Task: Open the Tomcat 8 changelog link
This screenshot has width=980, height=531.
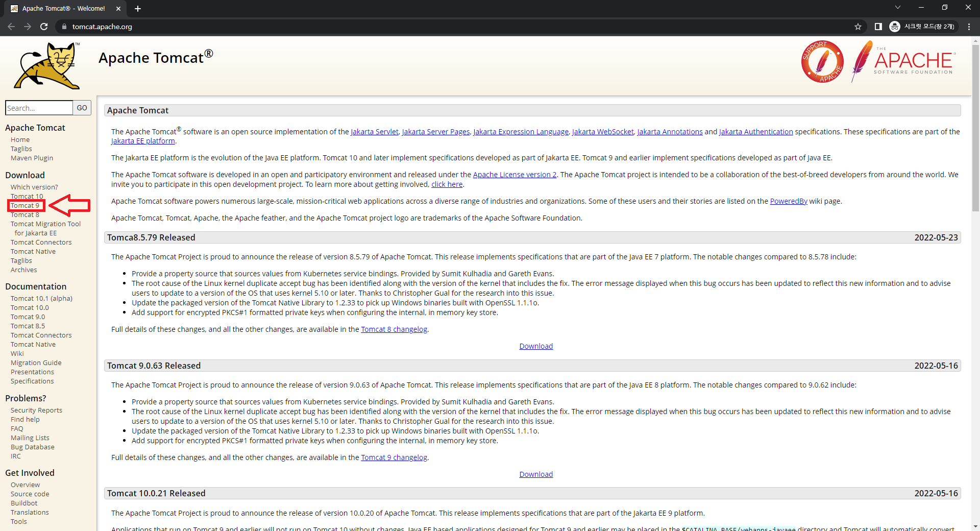Action: click(394, 329)
